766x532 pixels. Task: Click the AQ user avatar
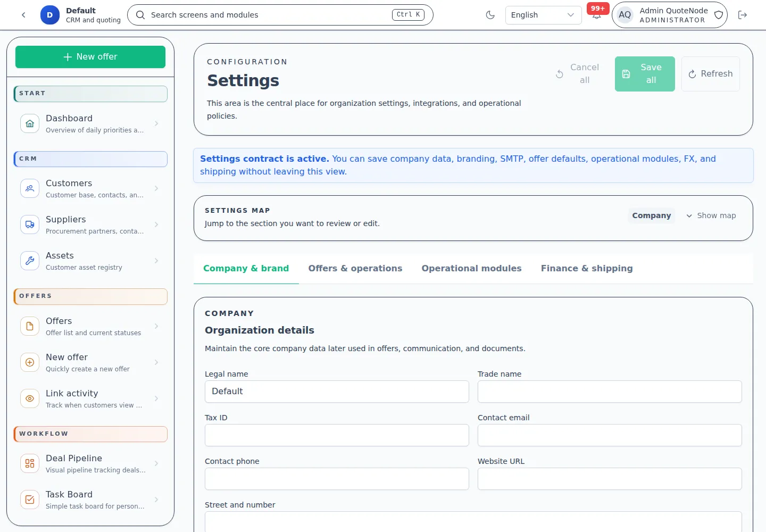625,15
